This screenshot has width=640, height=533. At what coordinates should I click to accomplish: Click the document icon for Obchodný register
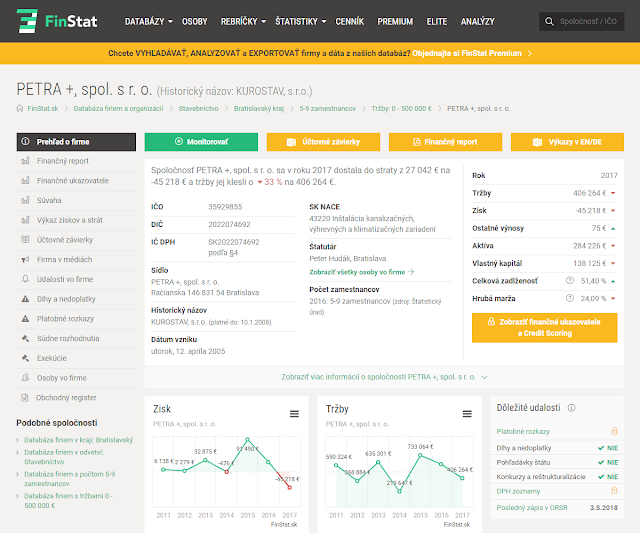pos(25,398)
